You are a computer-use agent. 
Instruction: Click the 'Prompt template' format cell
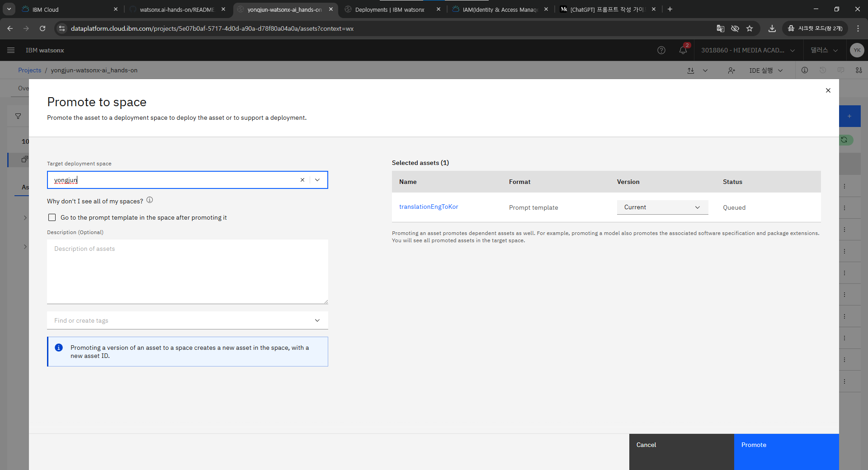pos(533,207)
